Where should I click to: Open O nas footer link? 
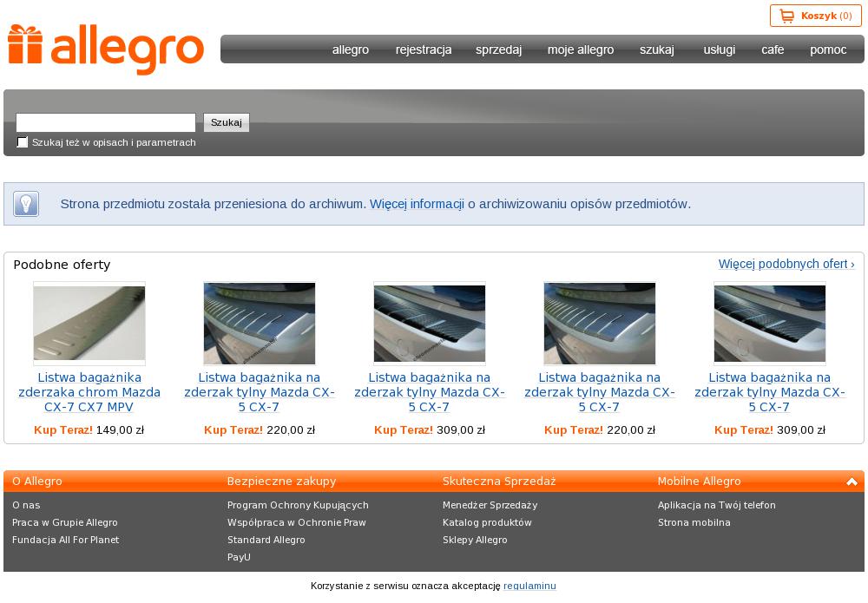click(x=26, y=505)
